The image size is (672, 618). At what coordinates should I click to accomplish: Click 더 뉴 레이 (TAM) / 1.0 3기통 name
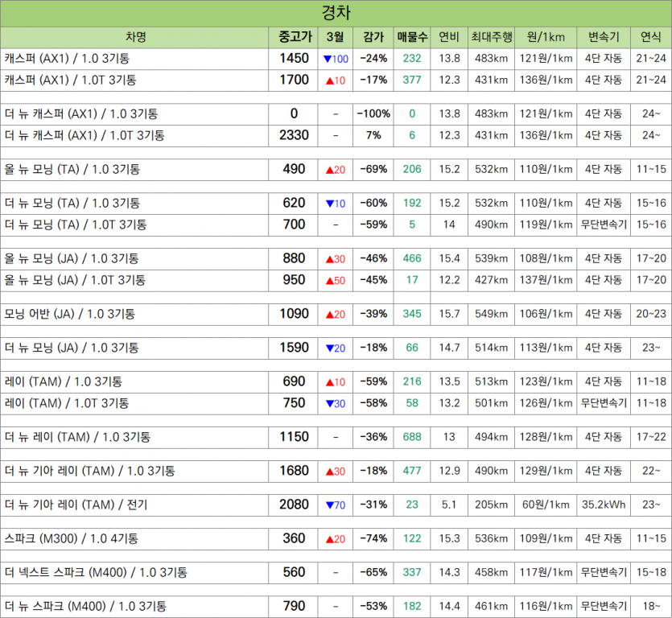77,437
